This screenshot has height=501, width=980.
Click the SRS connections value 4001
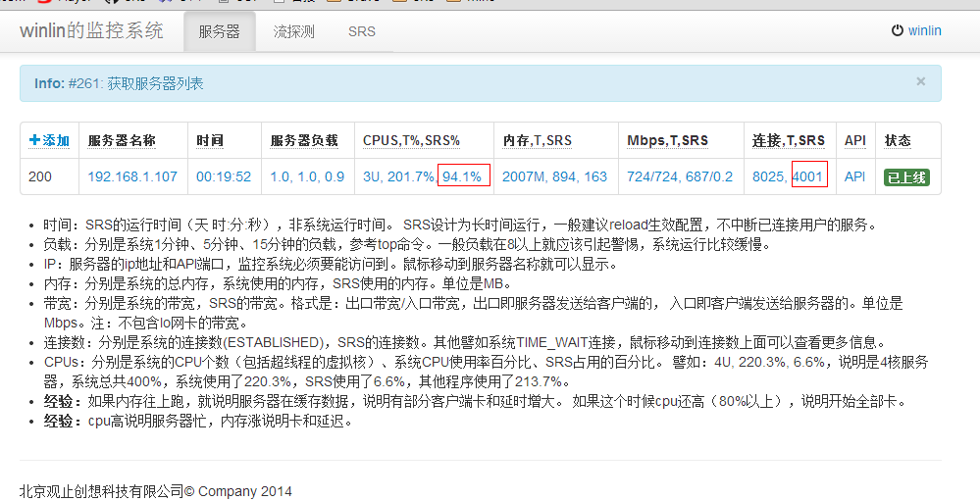tap(808, 176)
